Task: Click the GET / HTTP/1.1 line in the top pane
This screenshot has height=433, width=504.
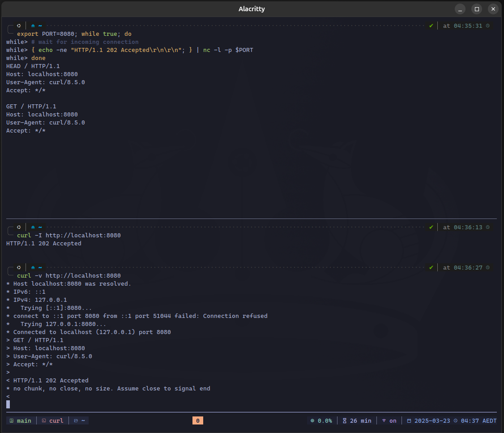Action: tap(31, 107)
